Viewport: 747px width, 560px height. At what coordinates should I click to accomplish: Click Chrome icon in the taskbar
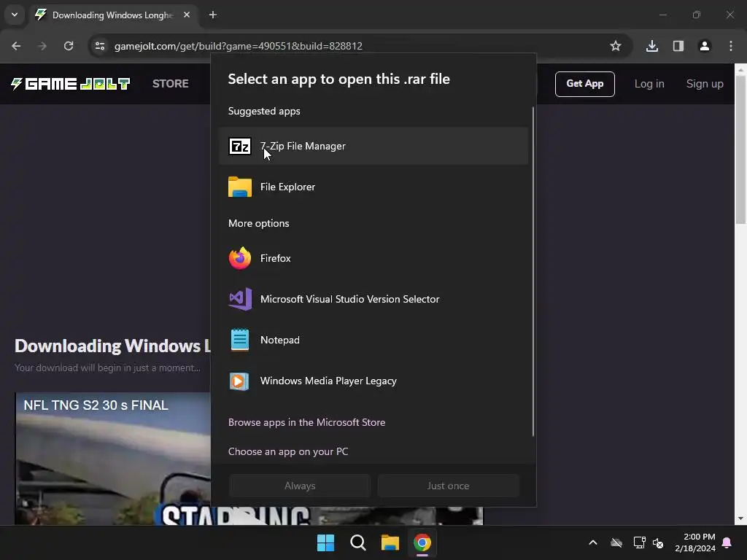point(422,542)
